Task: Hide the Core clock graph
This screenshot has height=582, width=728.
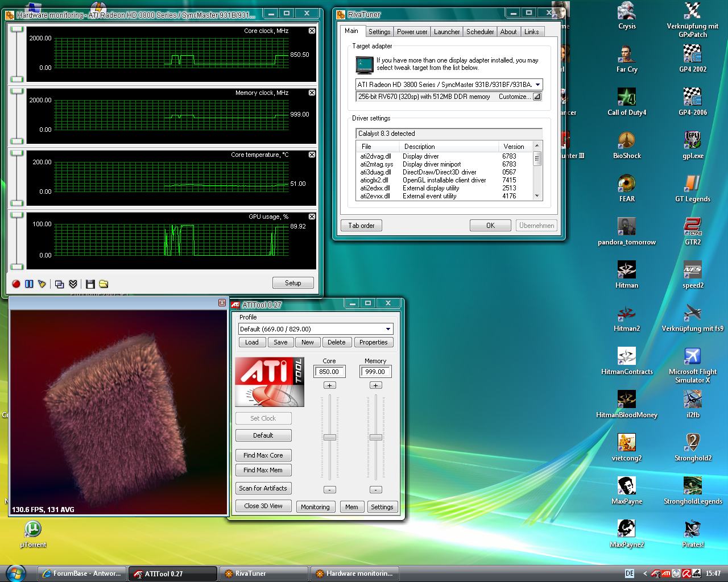Action: 312,31
